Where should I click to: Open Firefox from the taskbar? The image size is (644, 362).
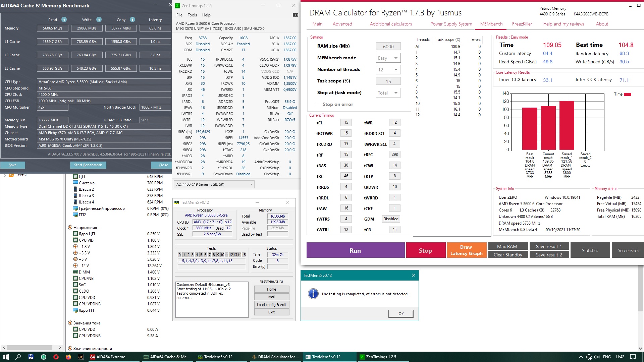(x=68, y=357)
